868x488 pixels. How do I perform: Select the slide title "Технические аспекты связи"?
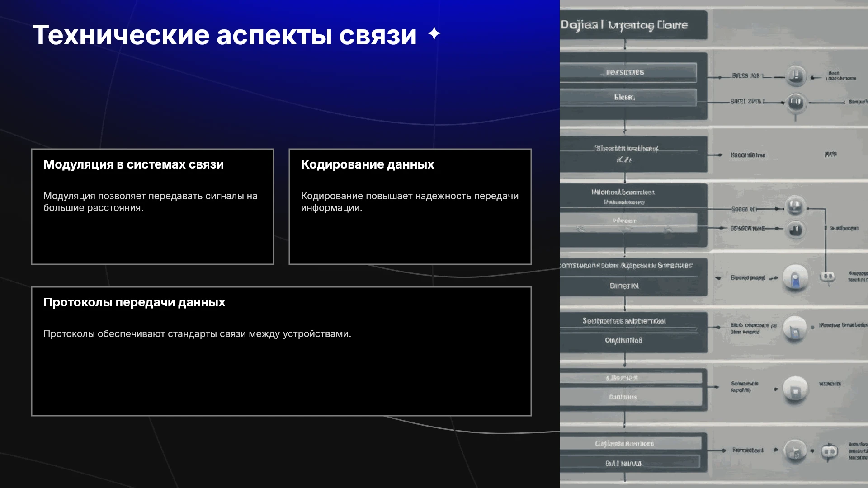click(x=224, y=35)
